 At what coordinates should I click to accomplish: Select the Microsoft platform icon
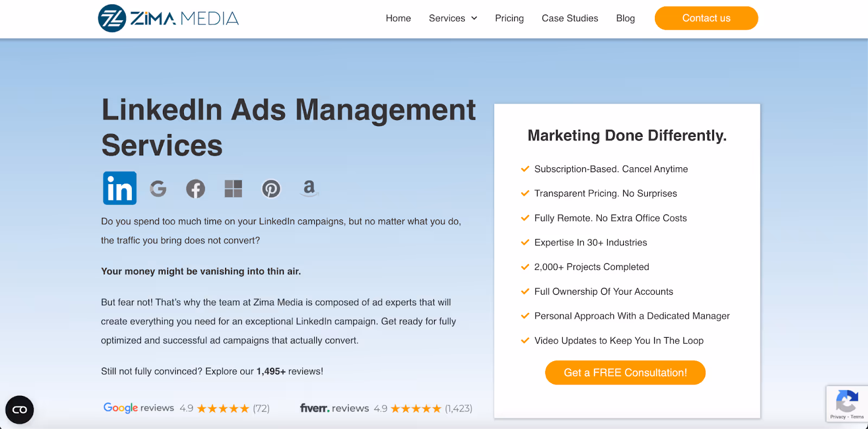click(233, 188)
